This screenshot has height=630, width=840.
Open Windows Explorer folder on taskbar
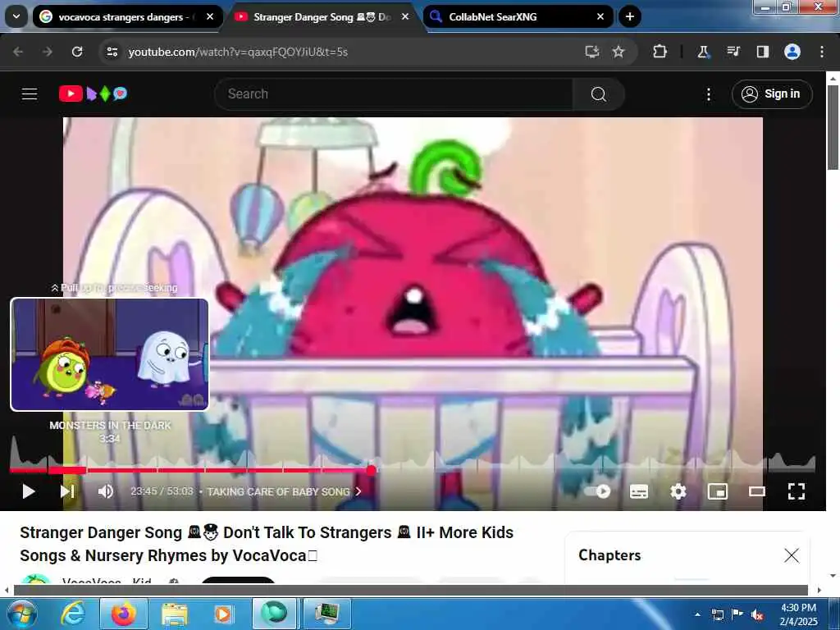click(x=175, y=614)
